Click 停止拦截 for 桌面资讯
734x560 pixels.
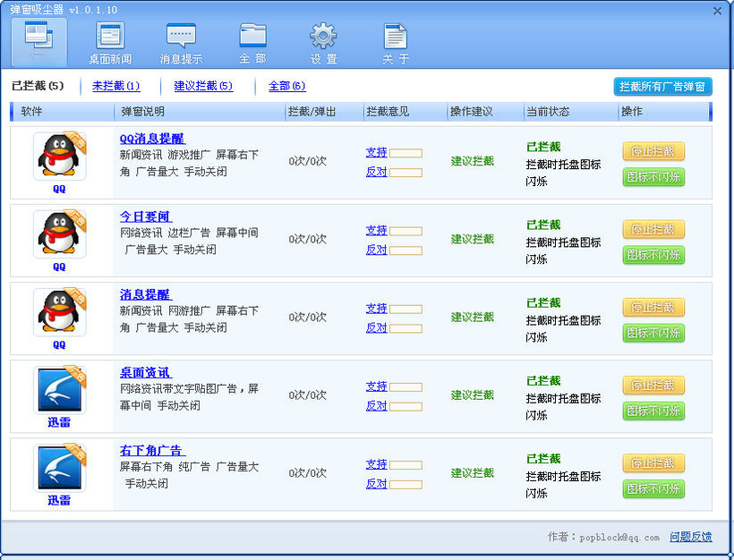653,386
